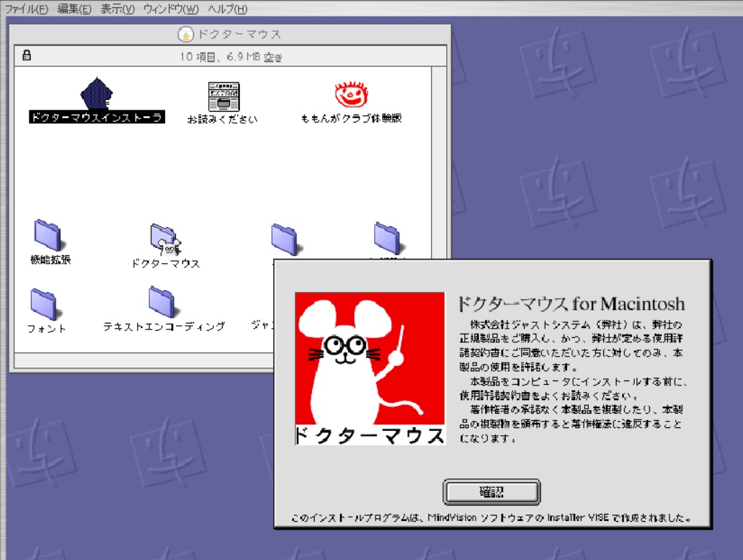This screenshot has width=743, height=560.
Task: Click the ドクターマウス mouse logo image
Action: 370,368
